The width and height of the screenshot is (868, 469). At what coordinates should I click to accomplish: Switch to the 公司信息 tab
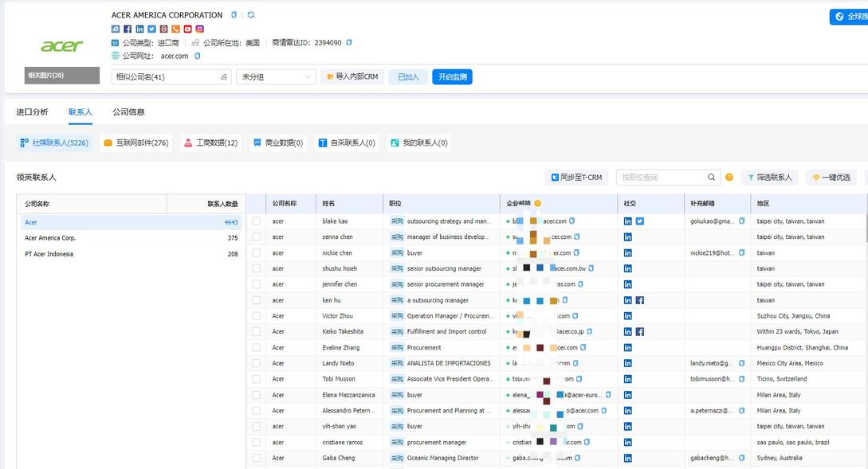click(x=128, y=111)
